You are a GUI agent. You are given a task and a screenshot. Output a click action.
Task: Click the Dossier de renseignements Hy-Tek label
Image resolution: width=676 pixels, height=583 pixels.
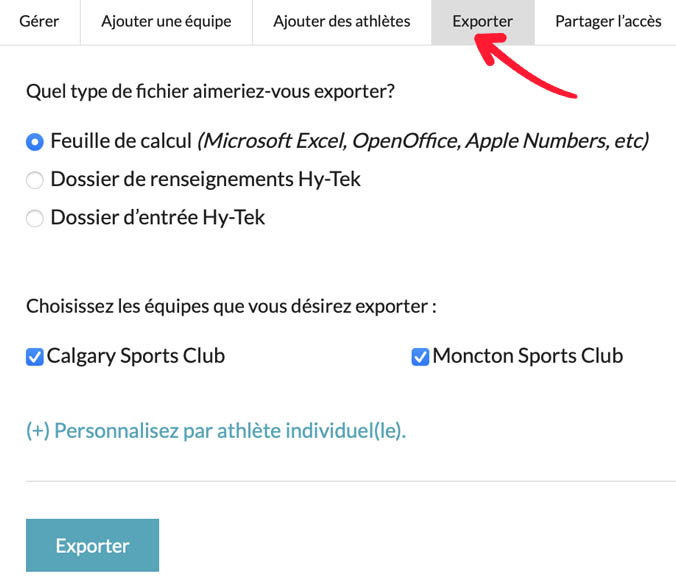click(x=205, y=180)
